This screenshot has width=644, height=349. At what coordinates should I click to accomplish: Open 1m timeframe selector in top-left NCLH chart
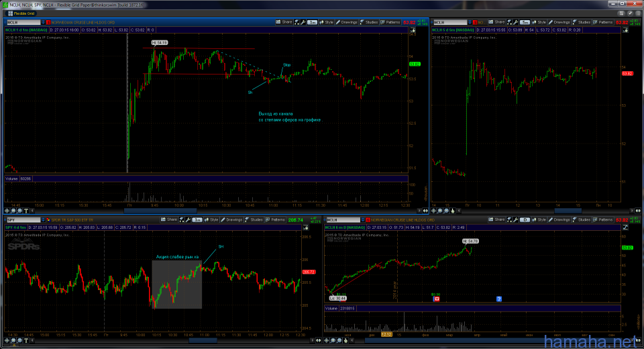(312, 22)
